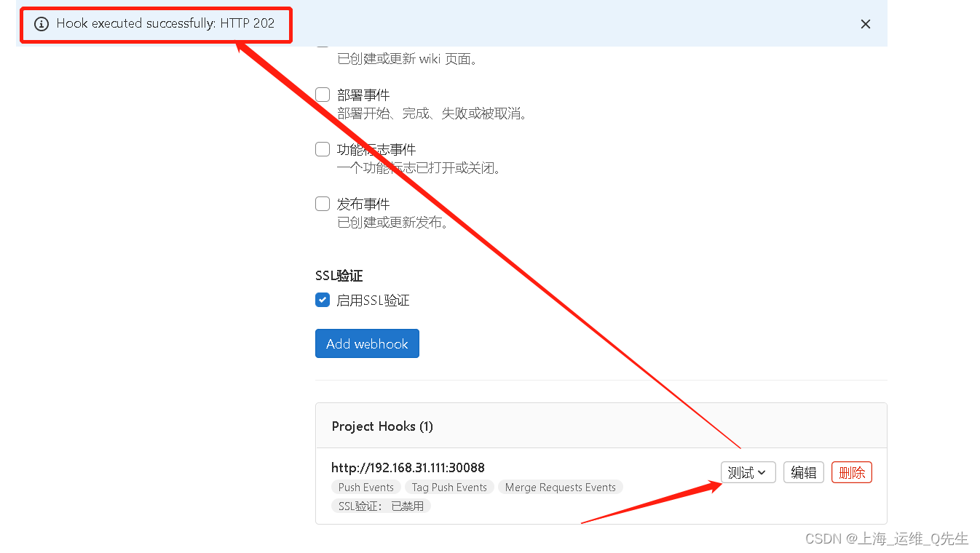Click the 部署开始、完成、失败或被取消 description
The image size is (980, 553).
(432, 114)
